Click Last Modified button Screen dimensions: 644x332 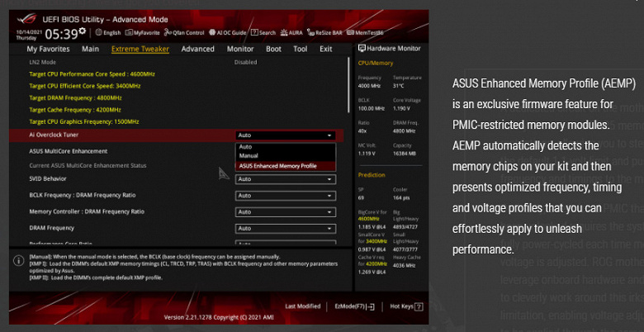[x=303, y=306]
